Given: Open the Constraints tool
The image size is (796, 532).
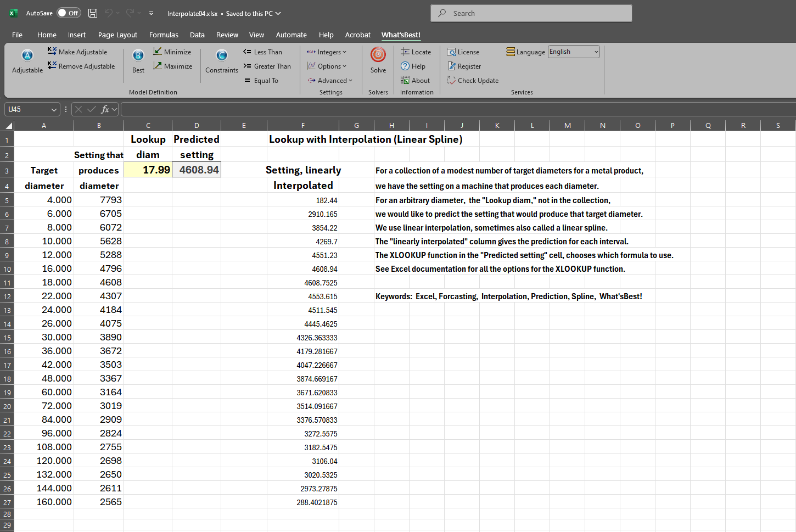Looking at the screenshot, I should click(222, 60).
